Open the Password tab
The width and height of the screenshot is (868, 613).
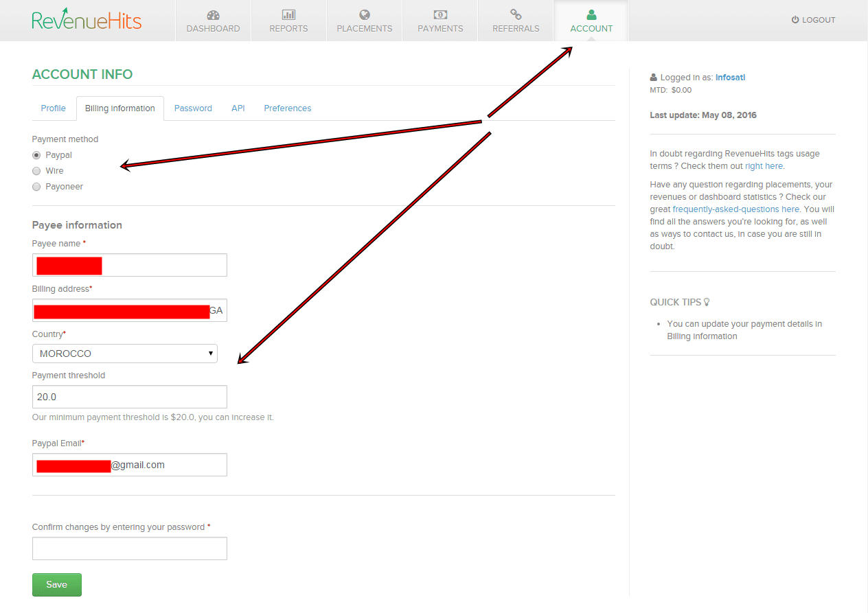[x=193, y=108]
